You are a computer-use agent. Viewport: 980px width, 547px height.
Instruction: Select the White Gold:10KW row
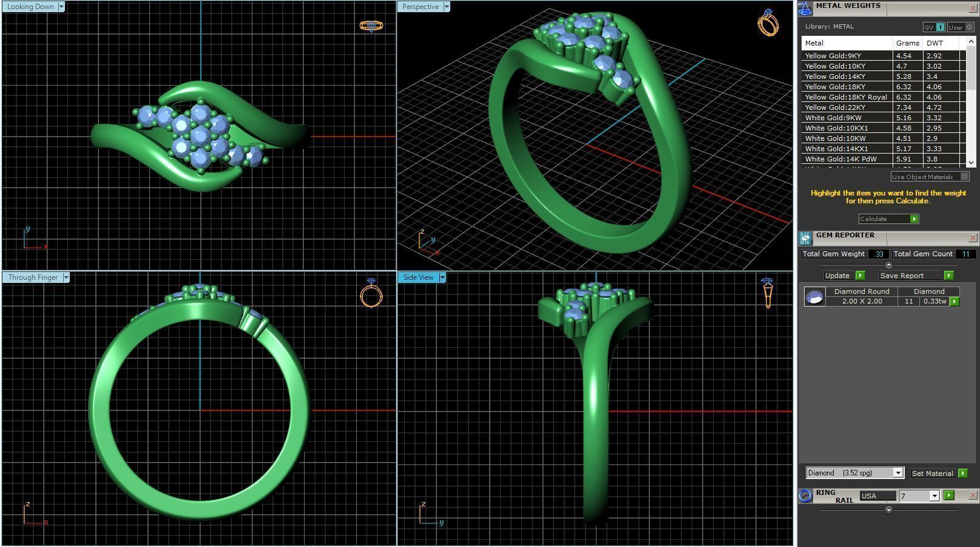tap(884, 138)
